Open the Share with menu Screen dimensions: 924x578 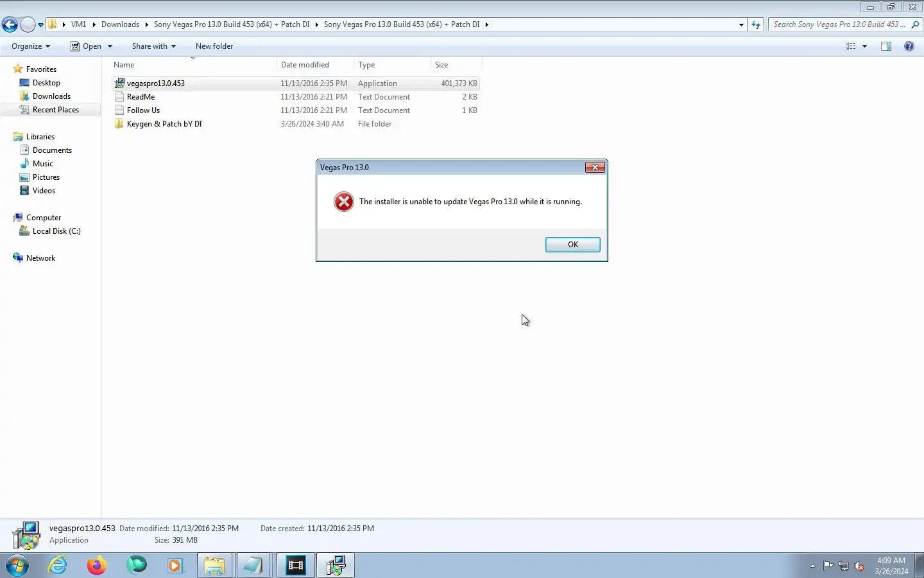point(153,46)
